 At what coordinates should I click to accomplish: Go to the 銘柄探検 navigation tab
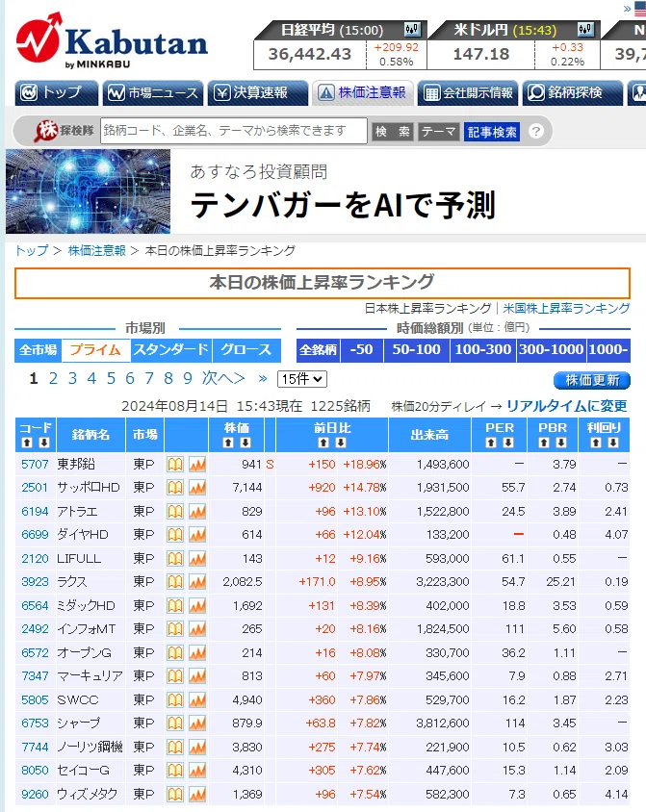pos(573,93)
